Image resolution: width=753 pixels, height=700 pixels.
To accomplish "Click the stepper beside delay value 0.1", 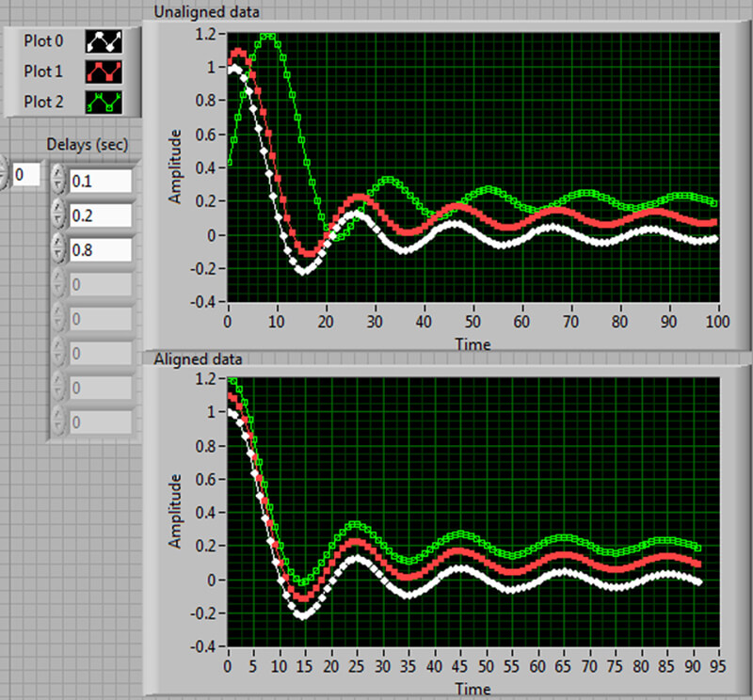I will pyautogui.click(x=58, y=180).
